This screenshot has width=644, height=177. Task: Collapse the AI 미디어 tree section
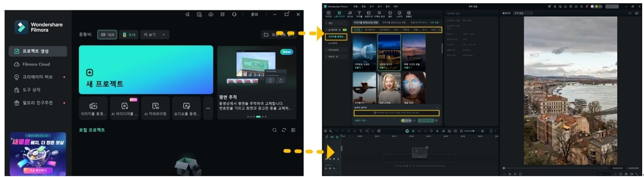[336, 29]
